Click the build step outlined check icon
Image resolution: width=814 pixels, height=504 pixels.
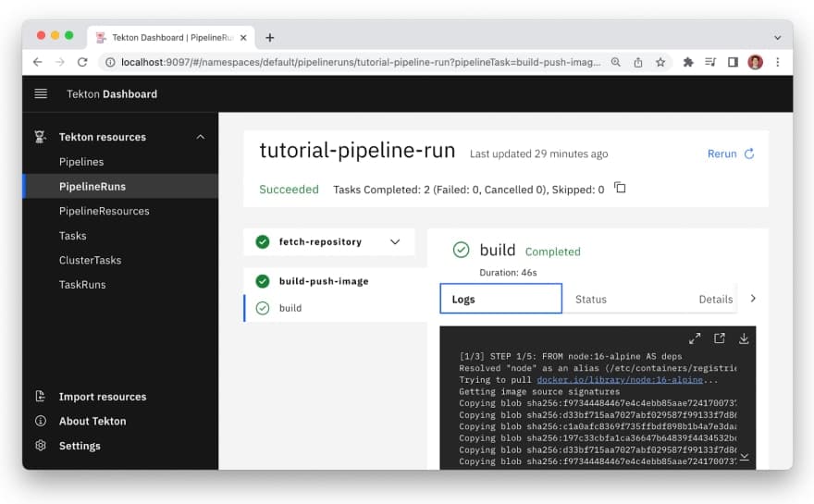(x=263, y=308)
